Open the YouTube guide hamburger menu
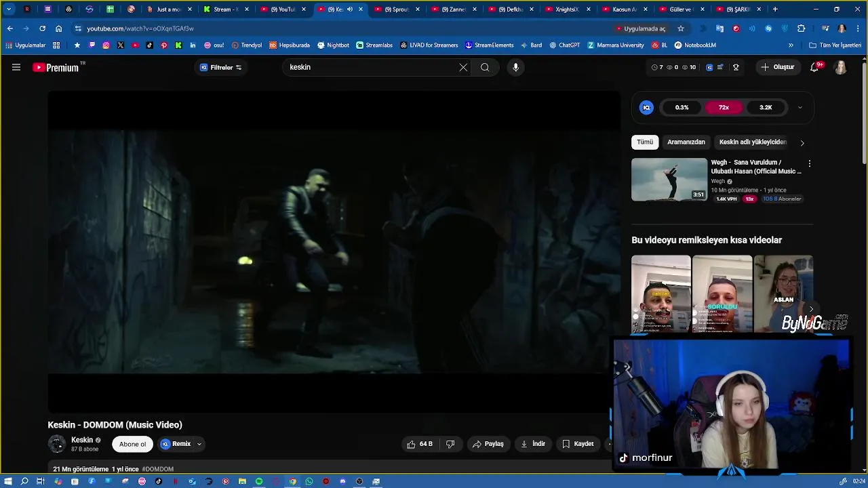Viewport: 868px width, 488px height. 16,67
